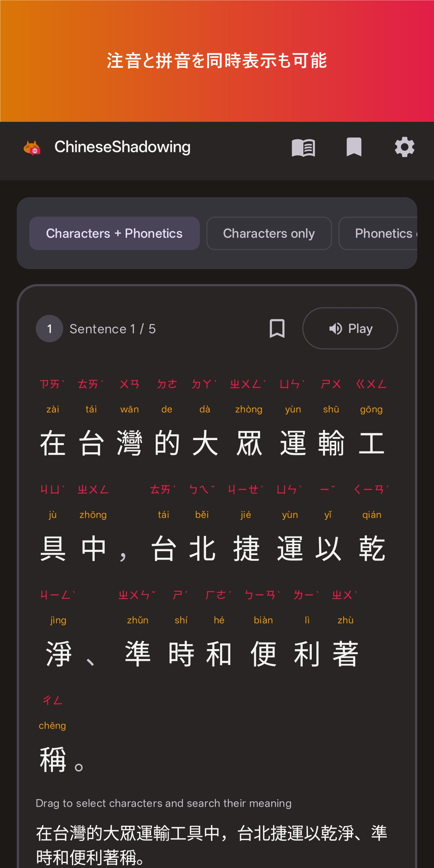
Task: Select the character 著 with pinyin zhù
Action: [346, 654]
